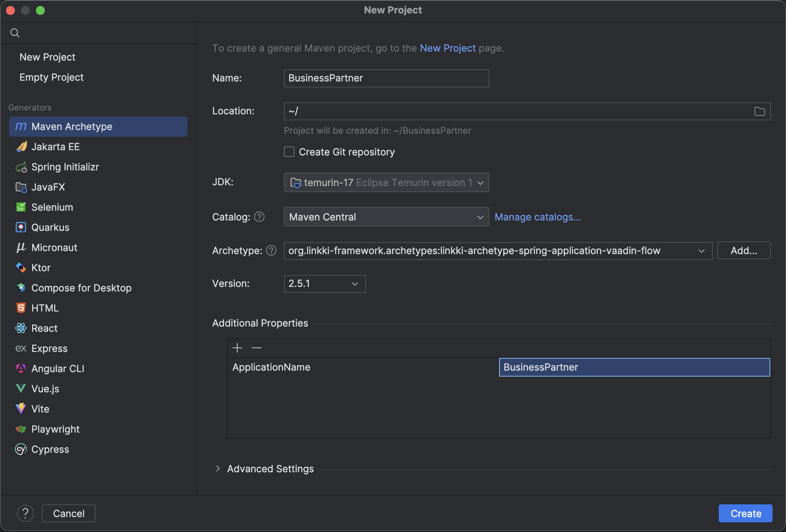The height and width of the screenshot is (532, 786).
Task: Expand Advanced Settings section
Action: tap(218, 468)
